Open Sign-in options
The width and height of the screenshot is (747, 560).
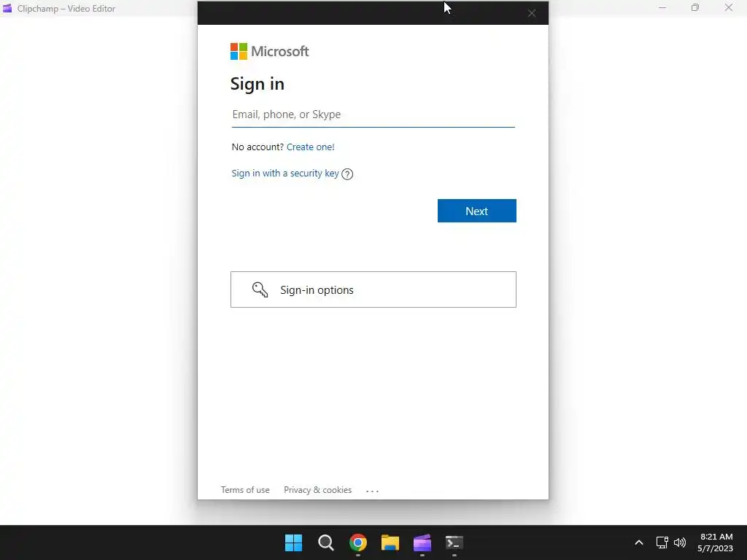tap(373, 289)
